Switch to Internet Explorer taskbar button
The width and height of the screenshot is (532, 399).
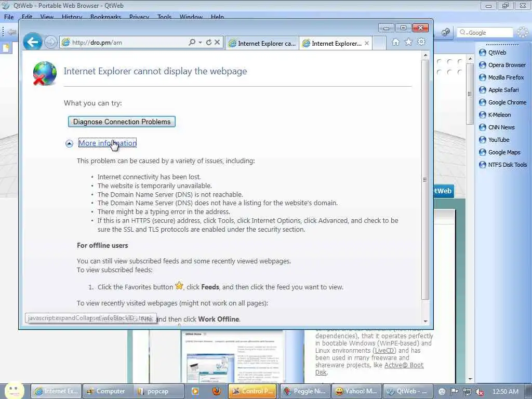[x=57, y=391]
